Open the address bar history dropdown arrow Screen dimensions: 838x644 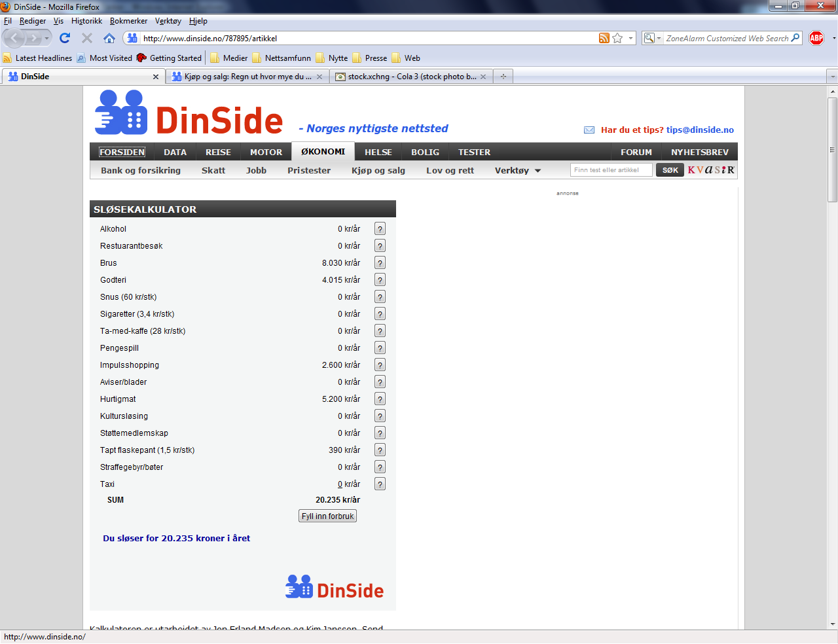[631, 39]
